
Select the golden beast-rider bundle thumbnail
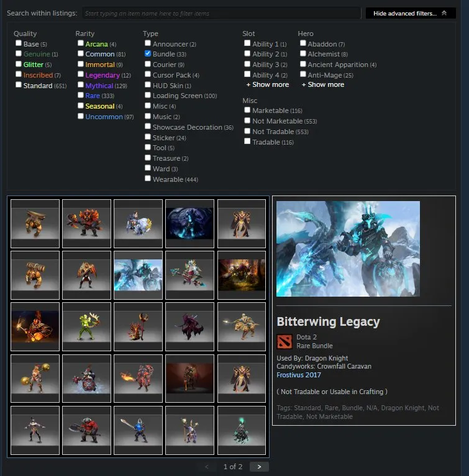tap(242, 327)
